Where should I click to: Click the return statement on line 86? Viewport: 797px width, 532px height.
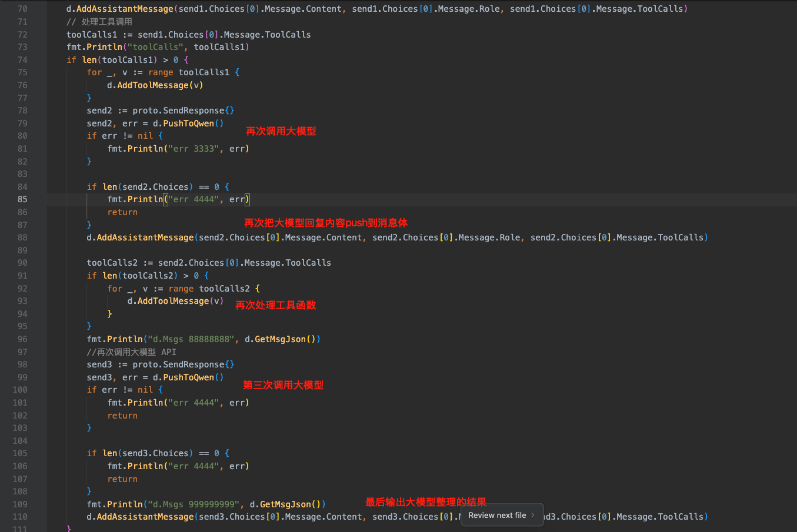[x=122, y=212]
